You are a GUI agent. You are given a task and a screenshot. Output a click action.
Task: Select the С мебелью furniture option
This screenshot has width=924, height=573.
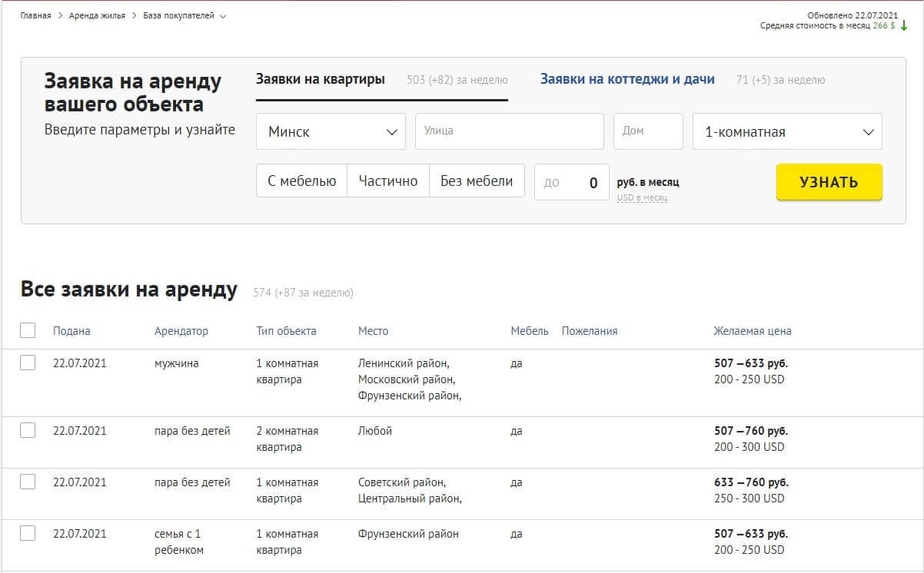301,181
